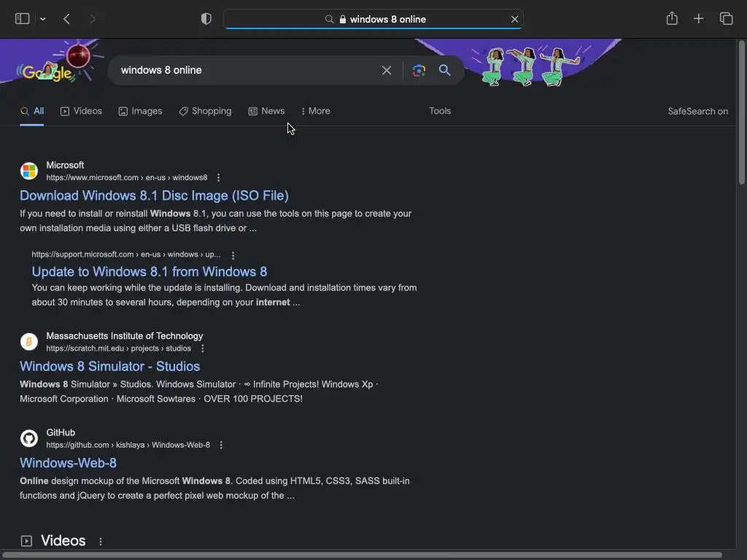The image size is (747, 560).
Task: Open Videos section more options
Action: 101,542
